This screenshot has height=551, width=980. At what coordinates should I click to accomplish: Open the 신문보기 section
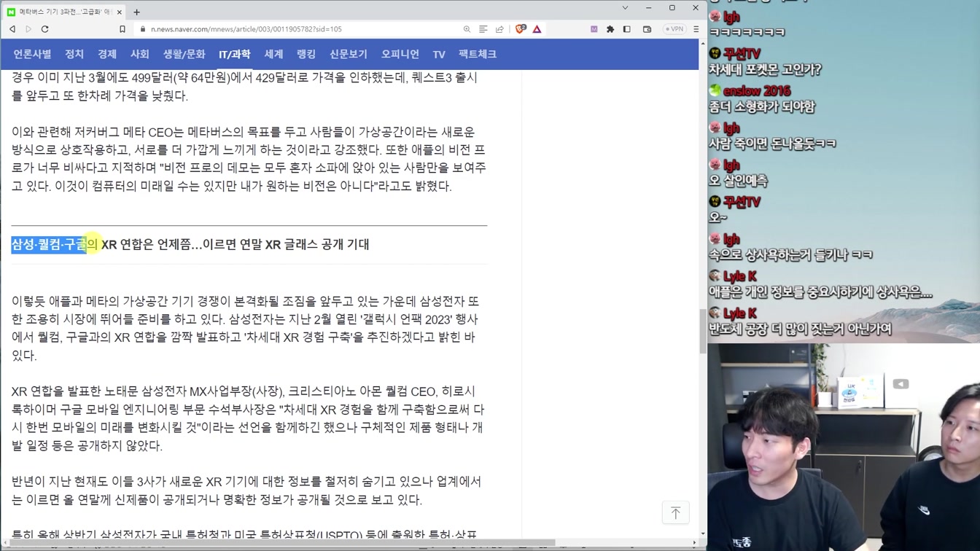(348, 54)
